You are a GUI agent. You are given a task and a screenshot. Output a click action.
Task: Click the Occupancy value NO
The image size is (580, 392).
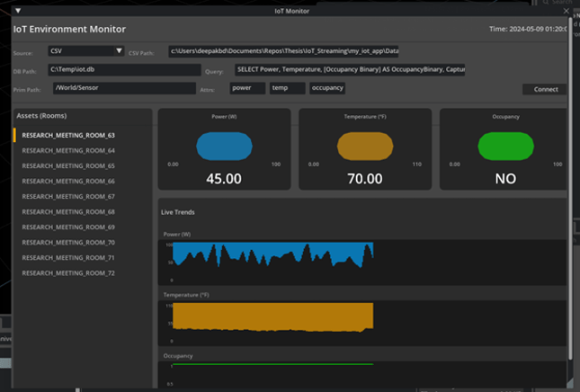click(505, 179)
